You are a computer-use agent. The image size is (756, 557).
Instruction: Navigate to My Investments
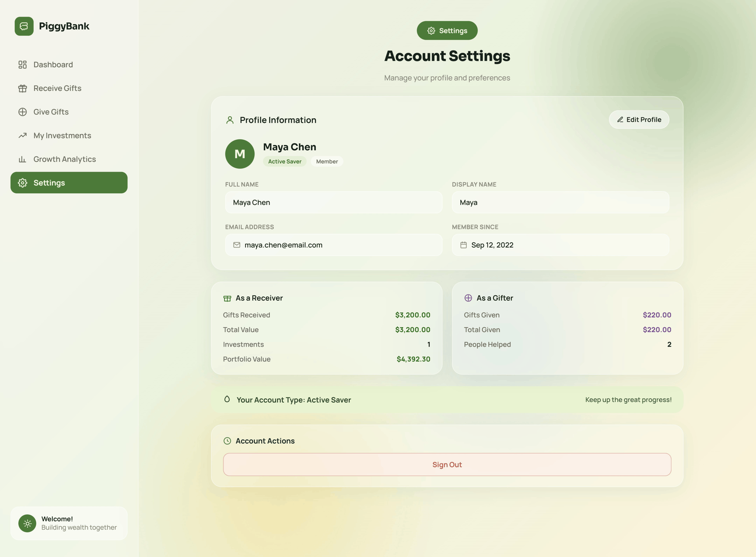[x=69, y=136]
